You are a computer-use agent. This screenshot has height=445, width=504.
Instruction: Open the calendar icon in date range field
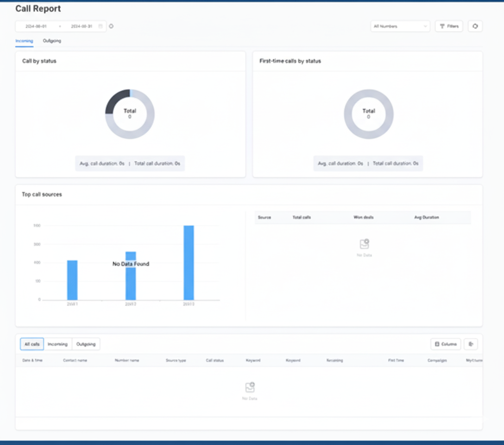click(x=101, y=26)
